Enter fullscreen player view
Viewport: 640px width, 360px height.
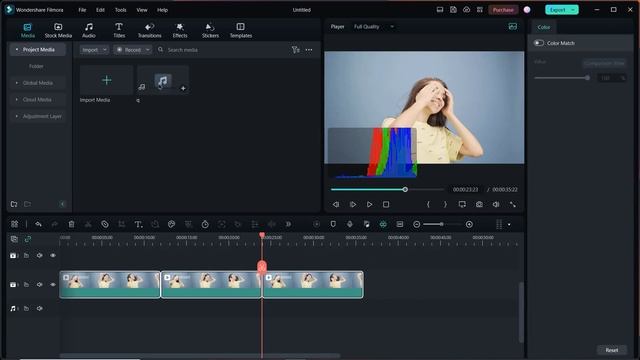513,204
